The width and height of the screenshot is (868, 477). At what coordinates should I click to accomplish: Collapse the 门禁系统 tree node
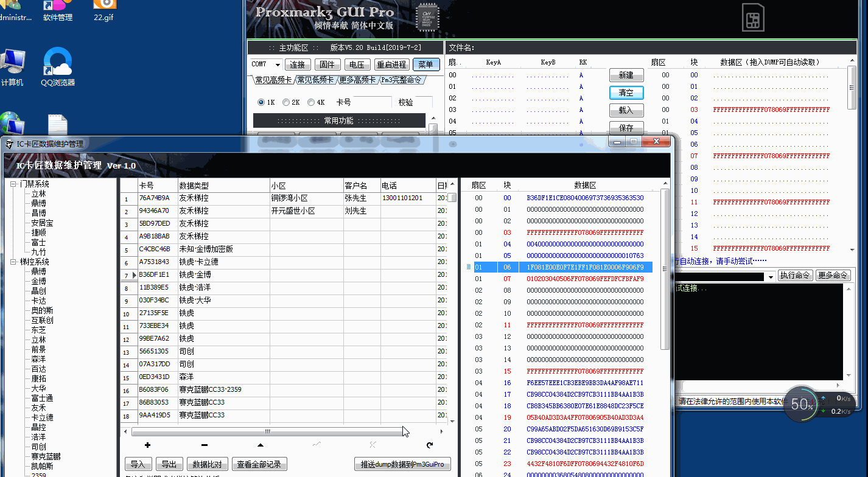point(13,184)
